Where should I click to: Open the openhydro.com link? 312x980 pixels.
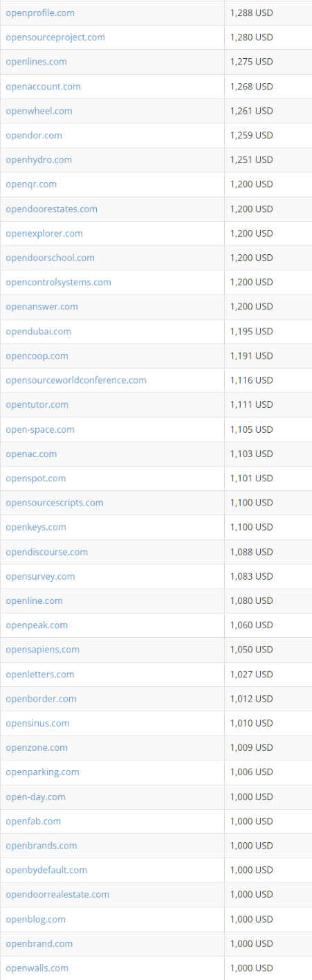click(39, 159)
